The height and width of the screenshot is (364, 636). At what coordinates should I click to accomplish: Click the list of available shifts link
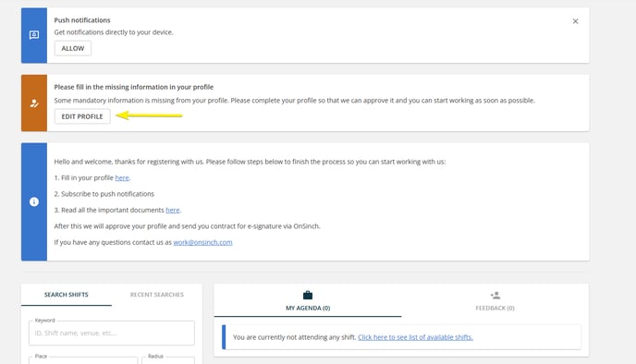(x=415, y=337)
